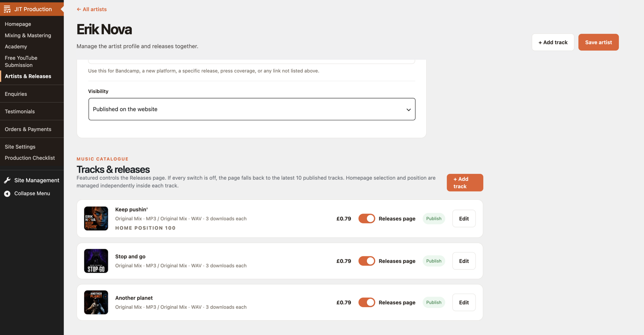Viewport: 644px width, 335px height.
Task: Click the Tracks & releases heading
Action: (113, 169)
